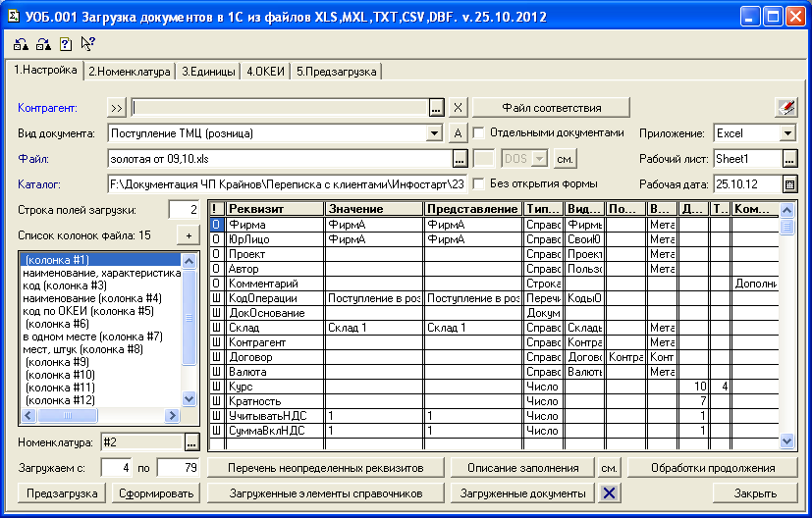812x518 pixels.
Task: Open Обработки продолжения
Action: click(x=713, y=468)
